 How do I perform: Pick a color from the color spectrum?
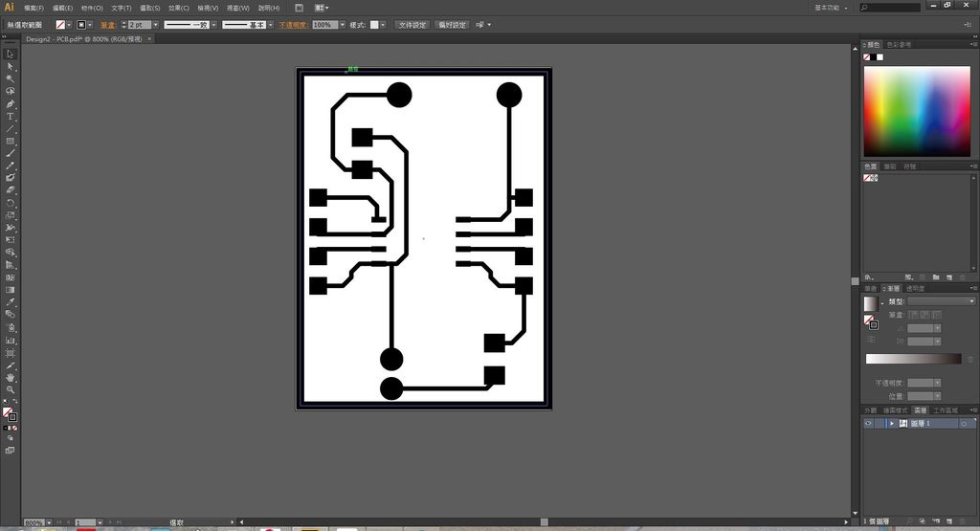pos(917,111)
